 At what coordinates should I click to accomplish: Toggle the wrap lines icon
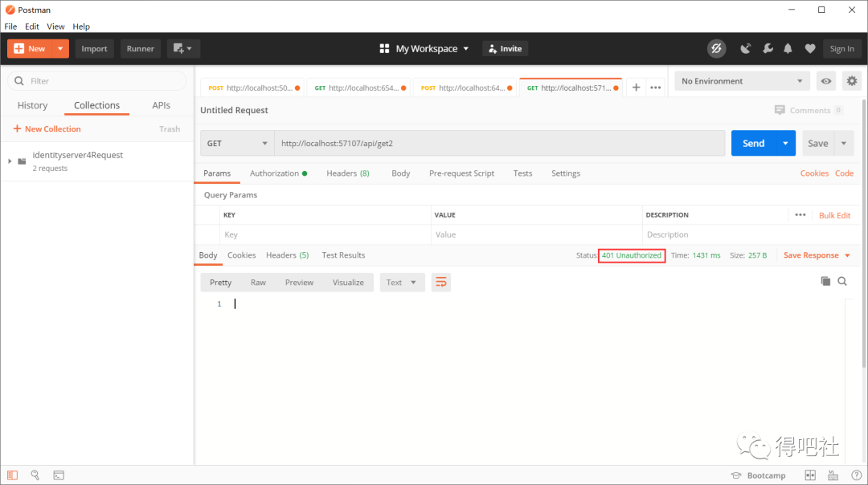[441, 282]
